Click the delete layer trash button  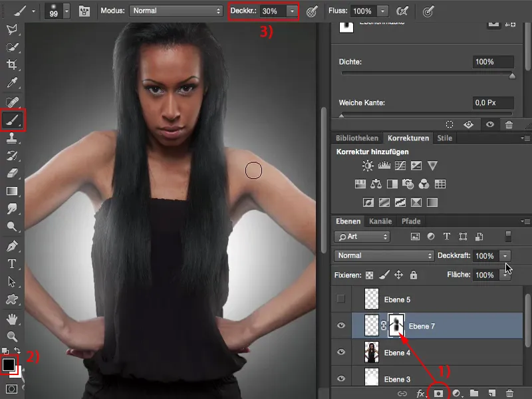coord(509,393)
